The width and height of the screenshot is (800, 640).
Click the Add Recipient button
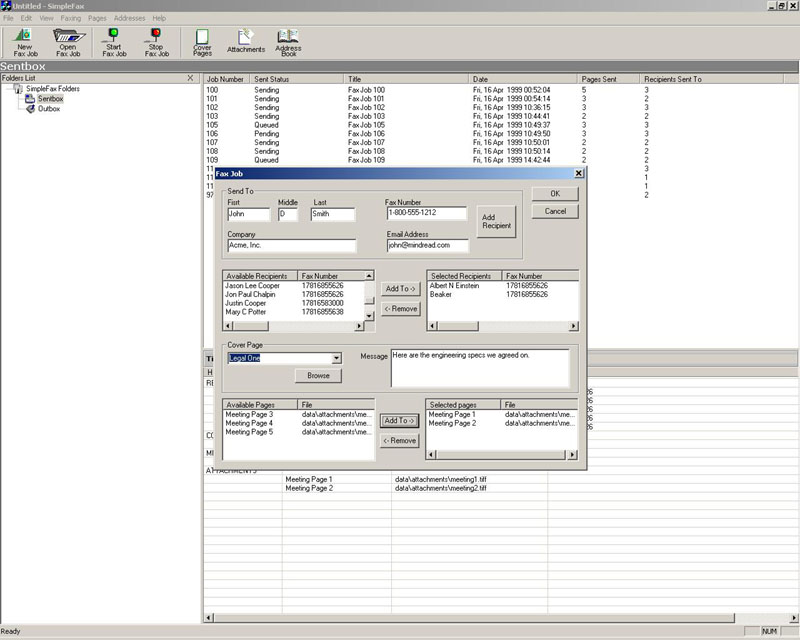[495, 221]
